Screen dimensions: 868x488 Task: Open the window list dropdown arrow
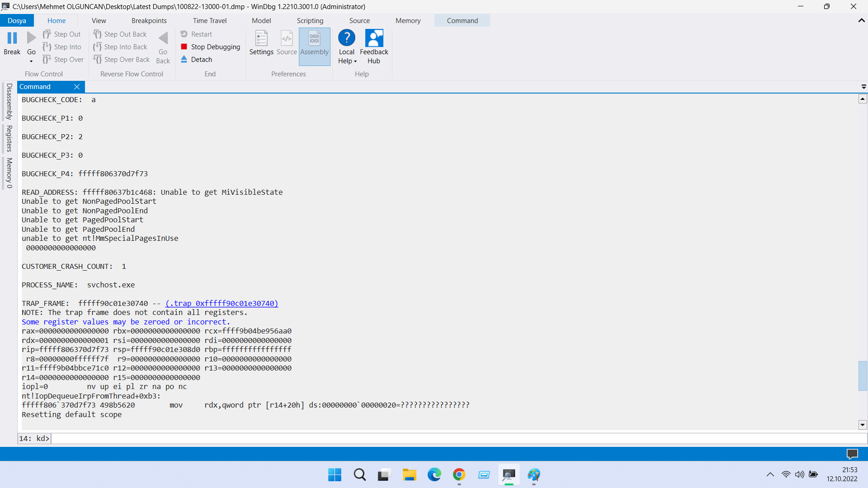pyautogui.click(x=863, y=87)
